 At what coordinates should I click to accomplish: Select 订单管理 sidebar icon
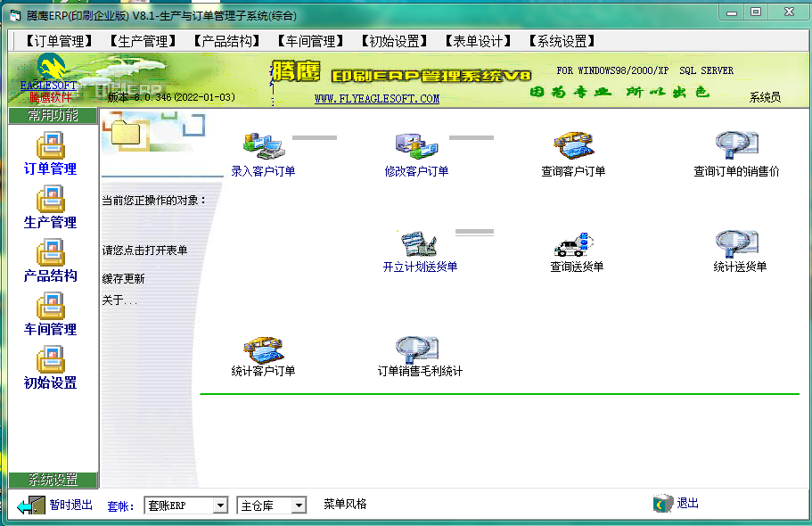tap(50, 145)
